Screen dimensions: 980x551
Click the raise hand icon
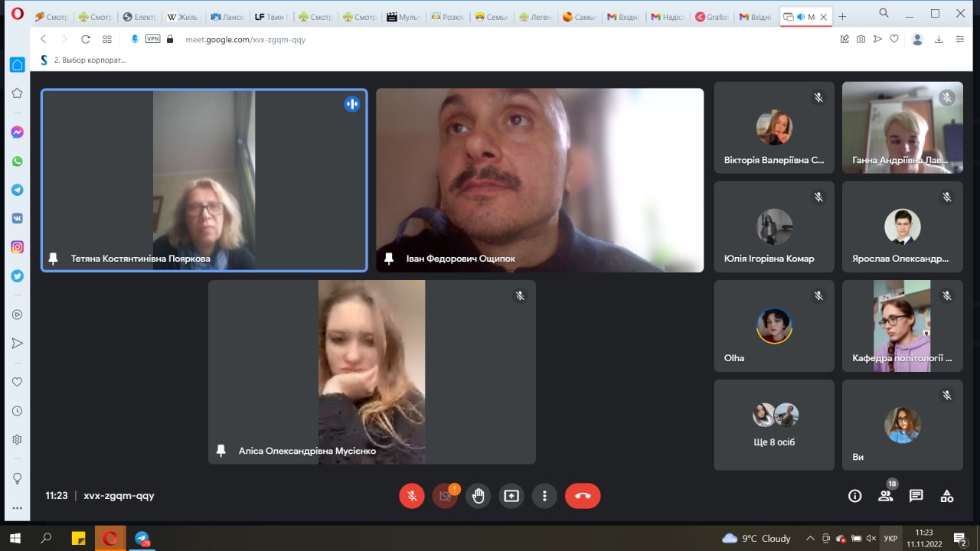tap(479, 496)
